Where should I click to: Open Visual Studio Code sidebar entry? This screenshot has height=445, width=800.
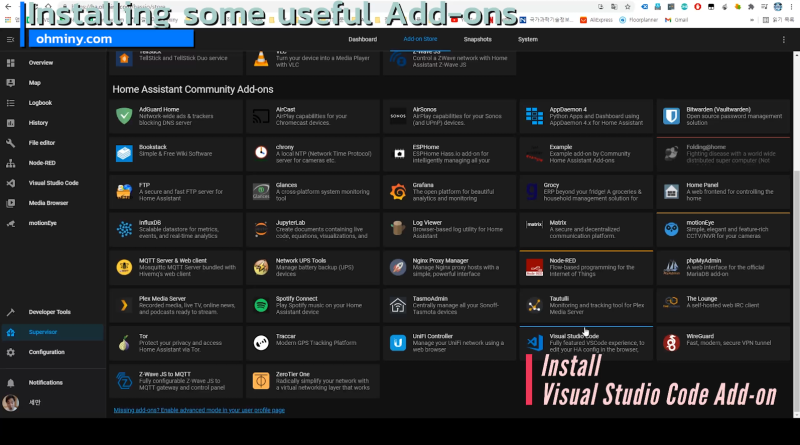52,183
